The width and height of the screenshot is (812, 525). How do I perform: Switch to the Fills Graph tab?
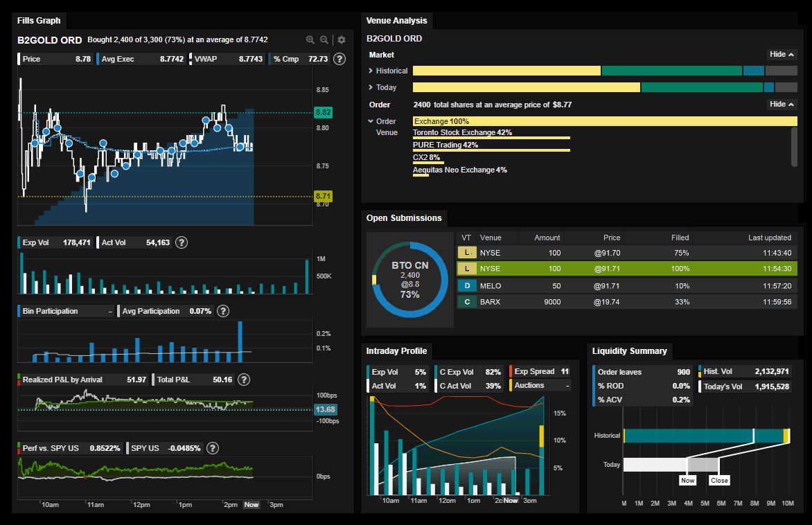[x=39, y=21]
